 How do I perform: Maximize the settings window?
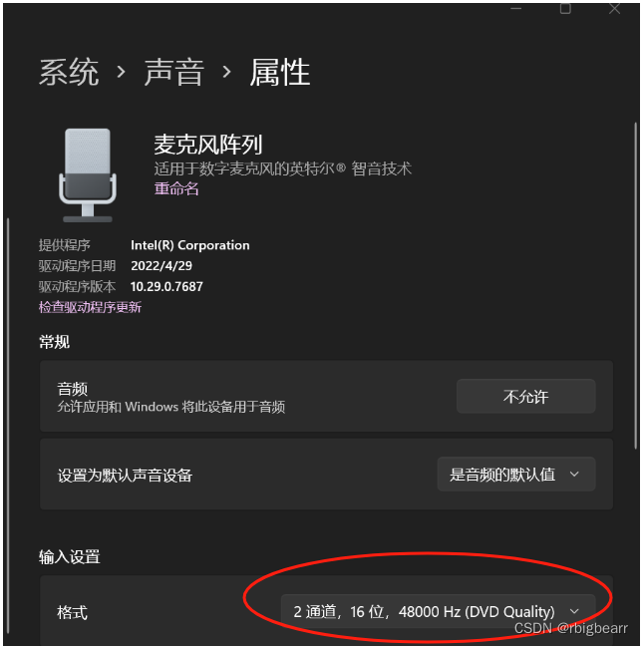tap(565, 8)
